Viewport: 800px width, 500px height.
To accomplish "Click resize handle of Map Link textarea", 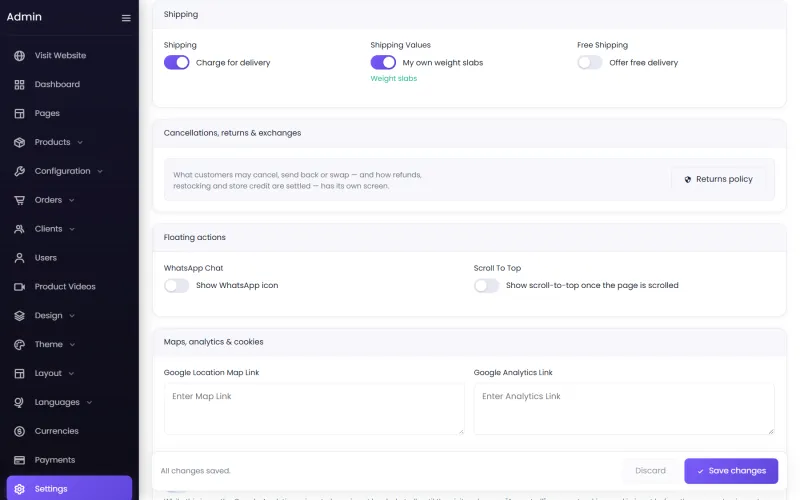I will 461,432.
